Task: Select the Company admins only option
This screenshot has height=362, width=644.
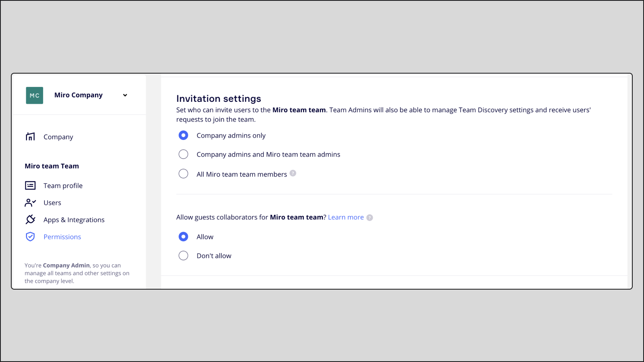Action: [183, 135]
